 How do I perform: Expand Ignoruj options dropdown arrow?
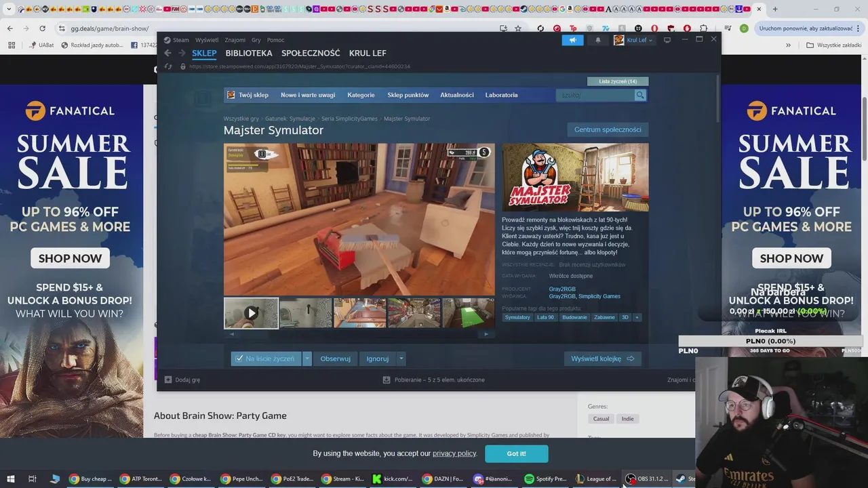click(401, 359)
